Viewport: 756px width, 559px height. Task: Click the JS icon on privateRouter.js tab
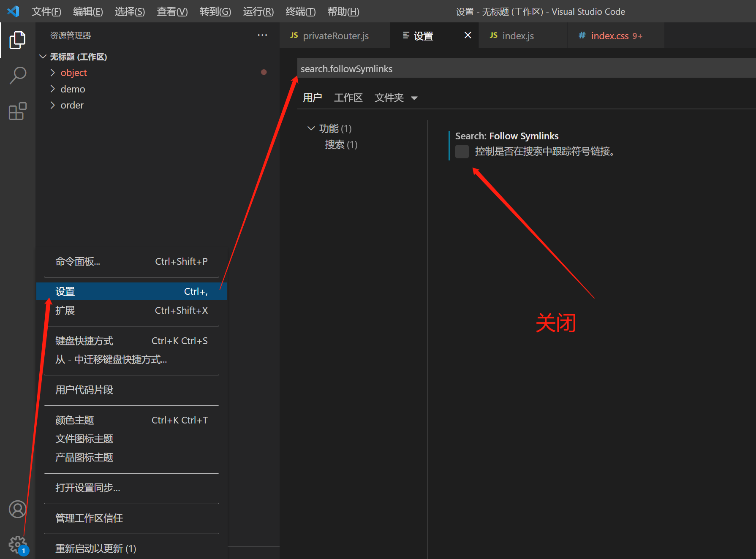tap(294, 35)
